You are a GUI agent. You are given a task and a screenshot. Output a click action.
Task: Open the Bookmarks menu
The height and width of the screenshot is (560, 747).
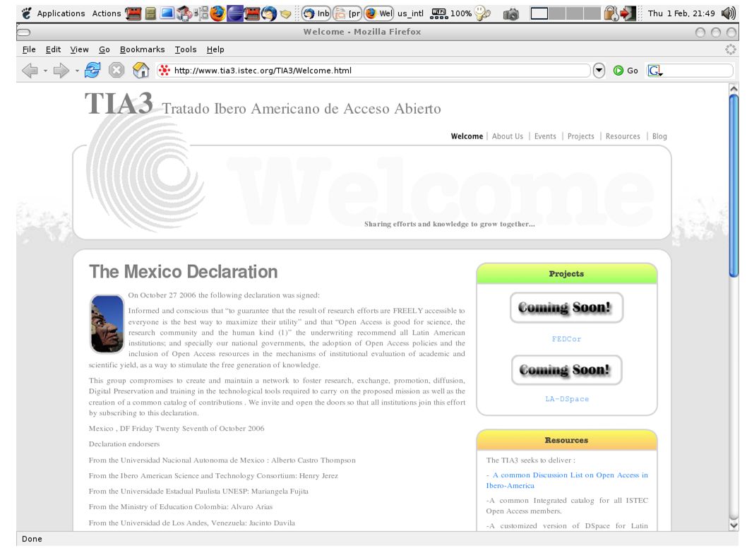142,49
